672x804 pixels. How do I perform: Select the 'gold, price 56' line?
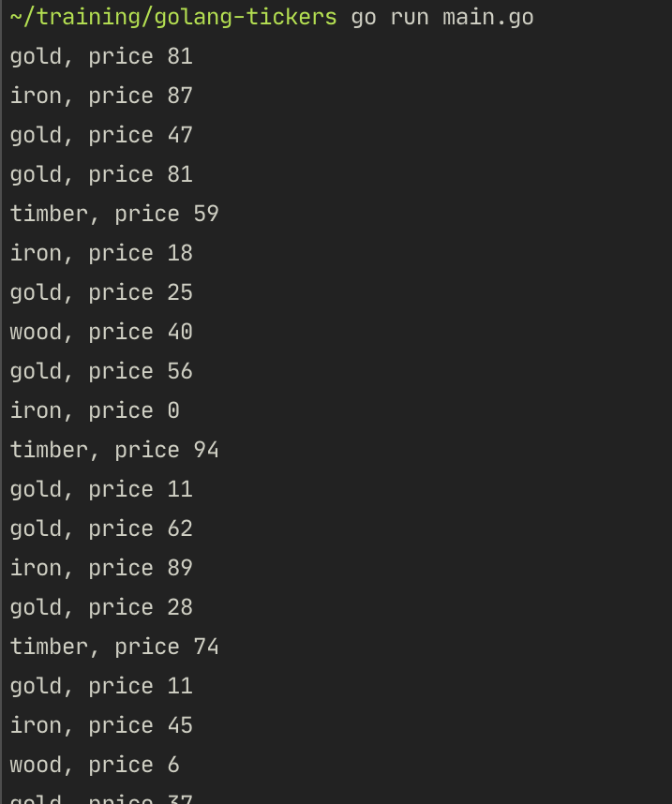(x=101, y=372)
